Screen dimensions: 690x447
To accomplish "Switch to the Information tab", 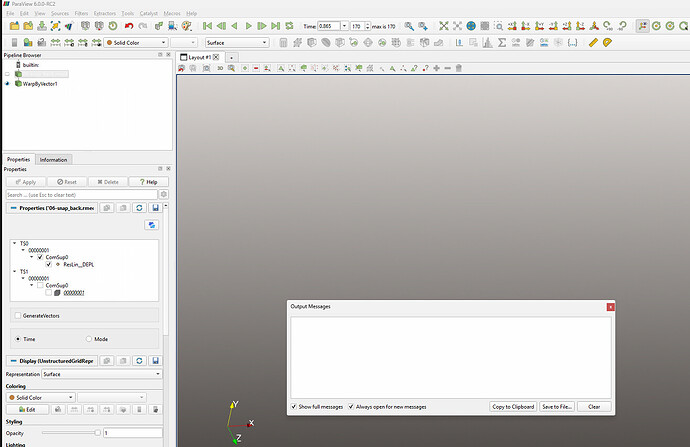I will pyautogui.click(x=54, y=160).
